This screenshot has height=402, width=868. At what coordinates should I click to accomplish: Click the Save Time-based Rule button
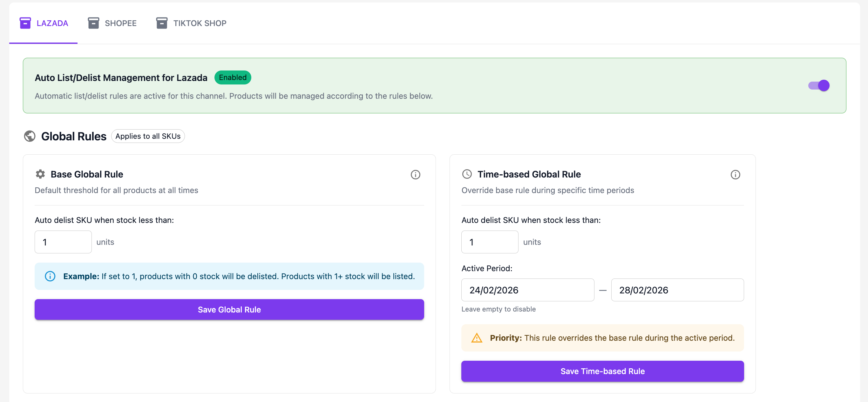pos(602,371)
